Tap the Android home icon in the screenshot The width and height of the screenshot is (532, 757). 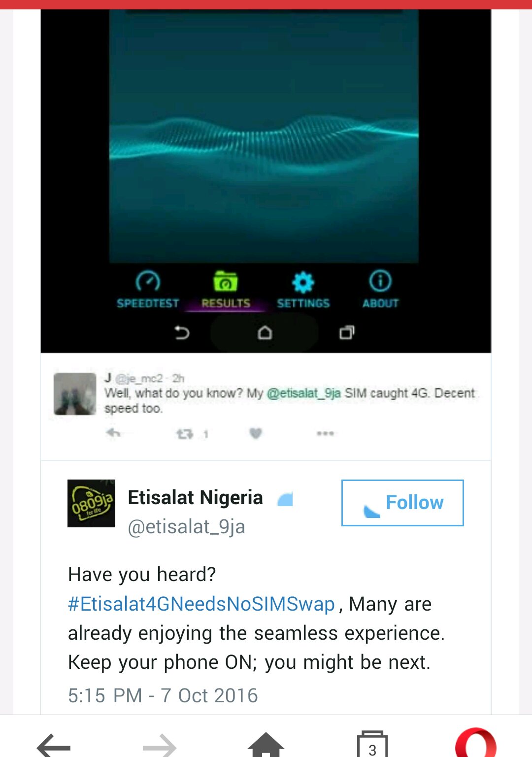pyautogui.click(x=265, y=333)
